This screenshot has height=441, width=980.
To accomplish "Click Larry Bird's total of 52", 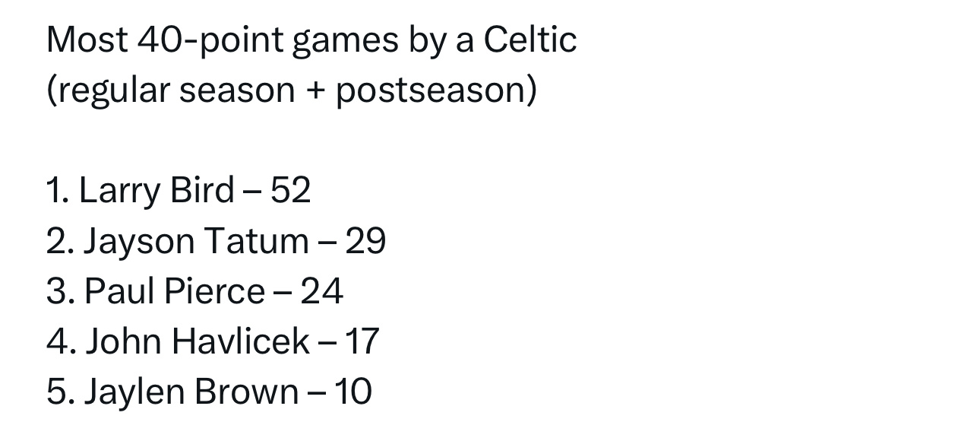I will [291, 189].
